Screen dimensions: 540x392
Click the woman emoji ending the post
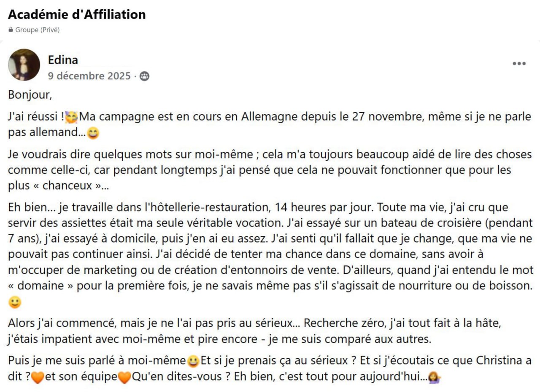click(x=435, y=377)
